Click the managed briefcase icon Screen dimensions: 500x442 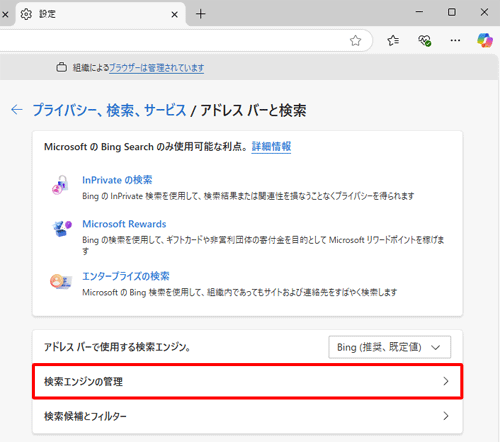(61, 67)
